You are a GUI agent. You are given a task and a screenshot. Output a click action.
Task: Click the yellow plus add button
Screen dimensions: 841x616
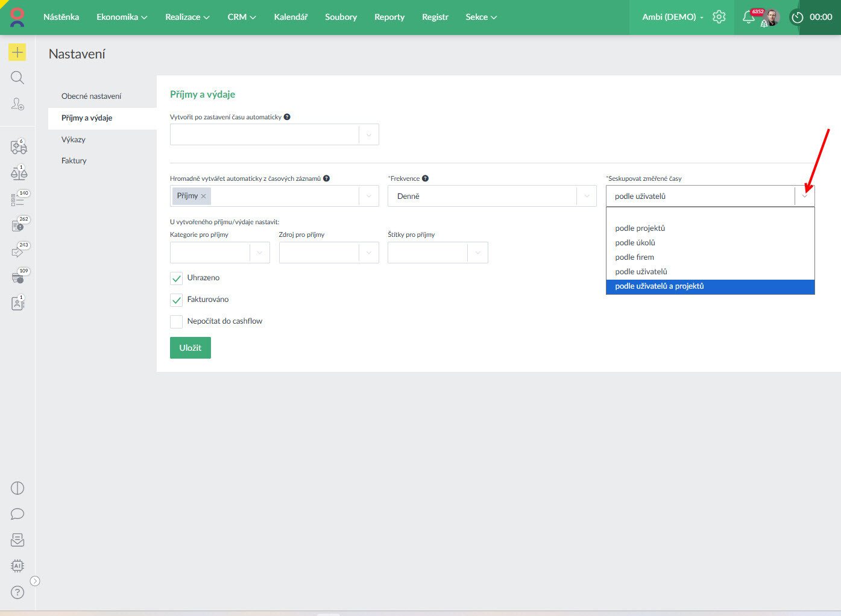click(17, 52)
